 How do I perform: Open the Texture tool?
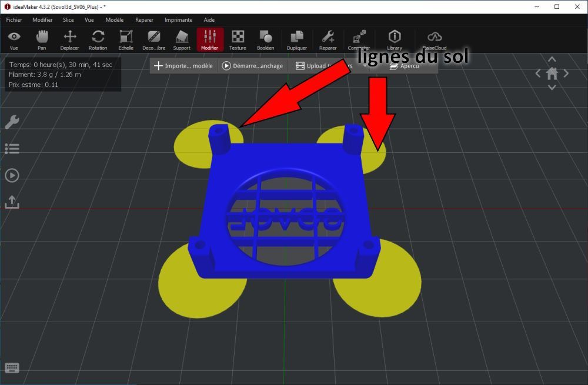[x=238, y=40]
